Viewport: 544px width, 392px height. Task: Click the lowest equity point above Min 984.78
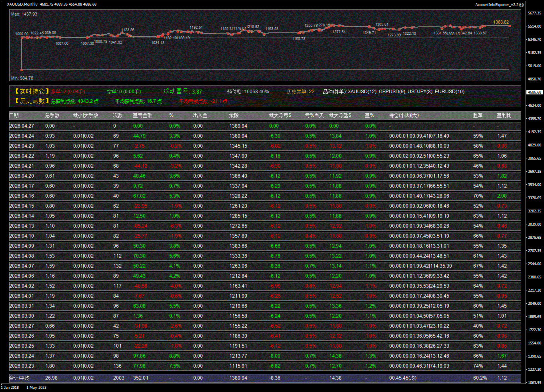[x=22, y=70]
